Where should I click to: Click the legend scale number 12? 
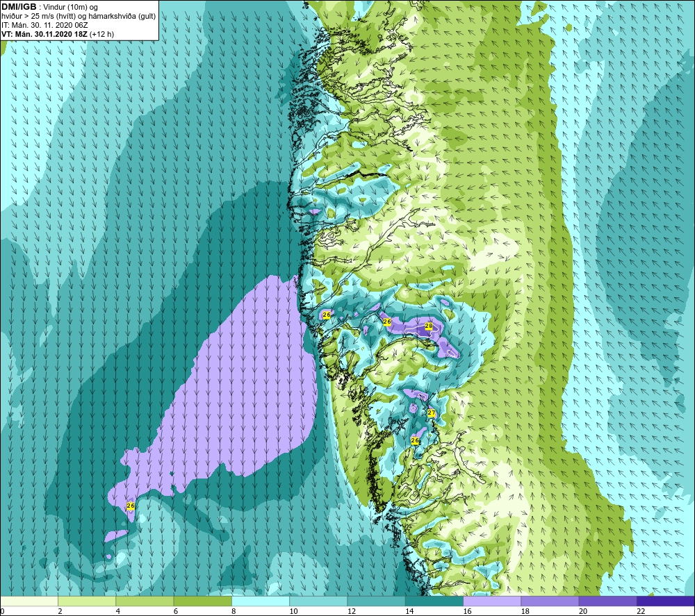pyautogui.click(x=352, y=612)
